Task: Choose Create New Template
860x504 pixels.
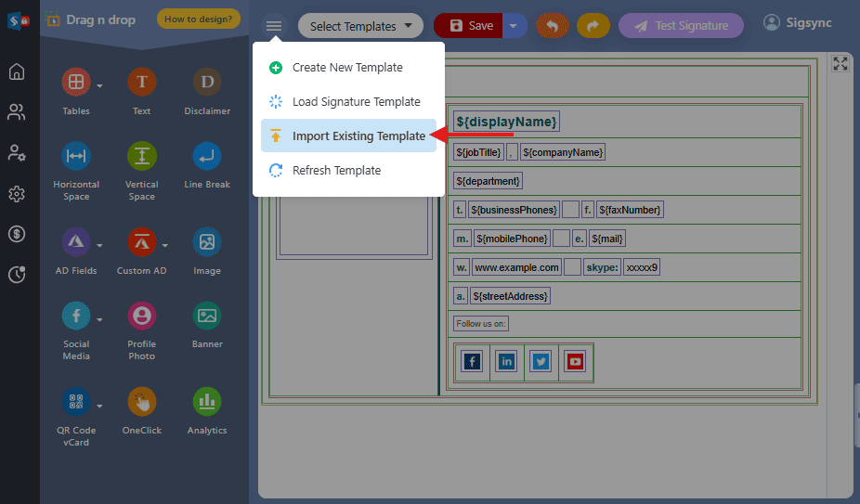Action: [348, 68]
